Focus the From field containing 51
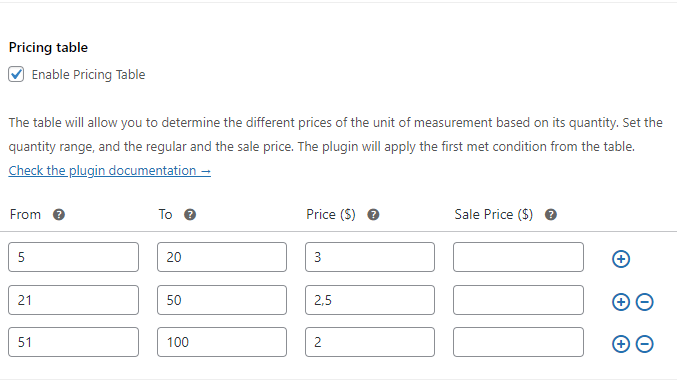The height and width of the screenshot is (381, 677). click(x=73, y=342)
